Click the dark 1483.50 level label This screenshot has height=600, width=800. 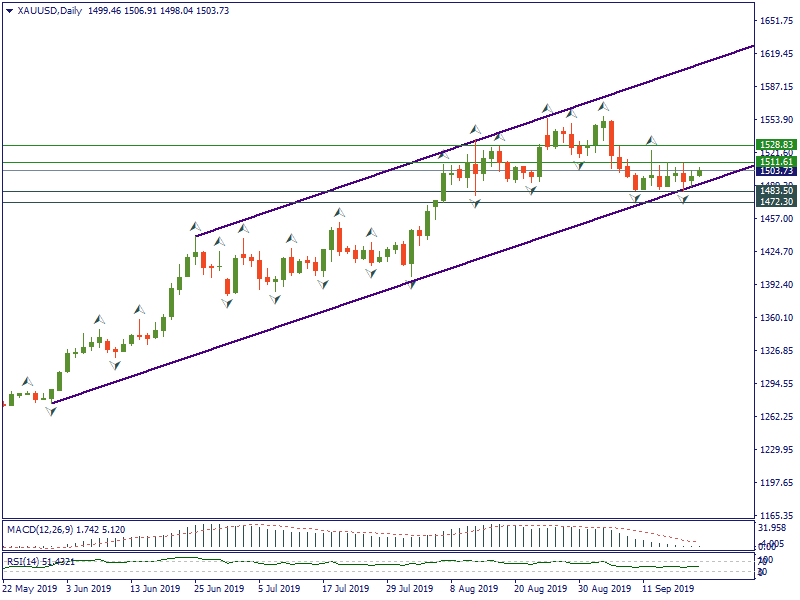coord(776,190)
